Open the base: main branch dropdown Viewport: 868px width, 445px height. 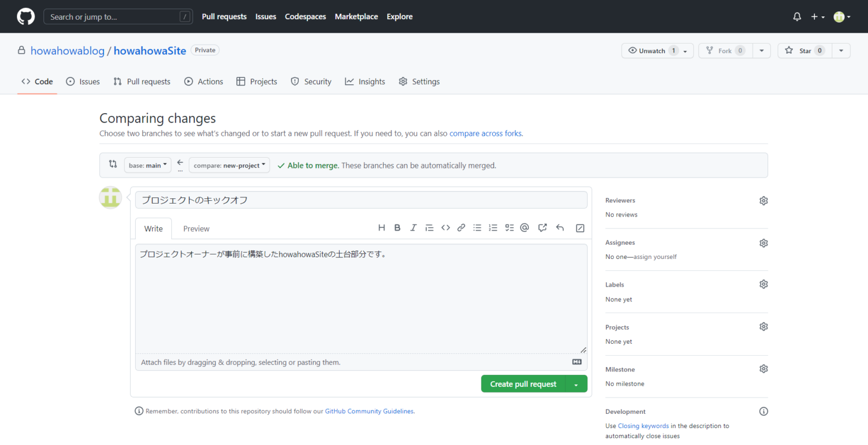pyautogui.click(x=147, y=166)
